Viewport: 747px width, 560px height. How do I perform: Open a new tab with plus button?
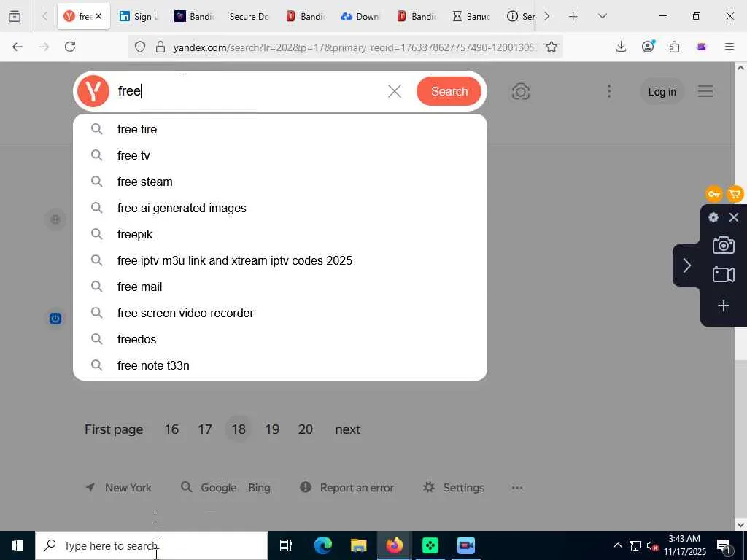[x=573, y=16]
